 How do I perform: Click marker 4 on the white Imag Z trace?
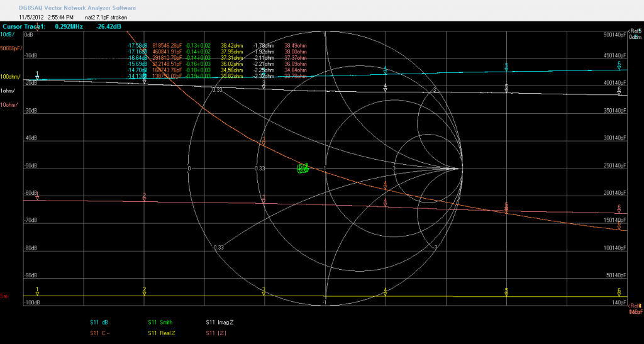point(386,89)
